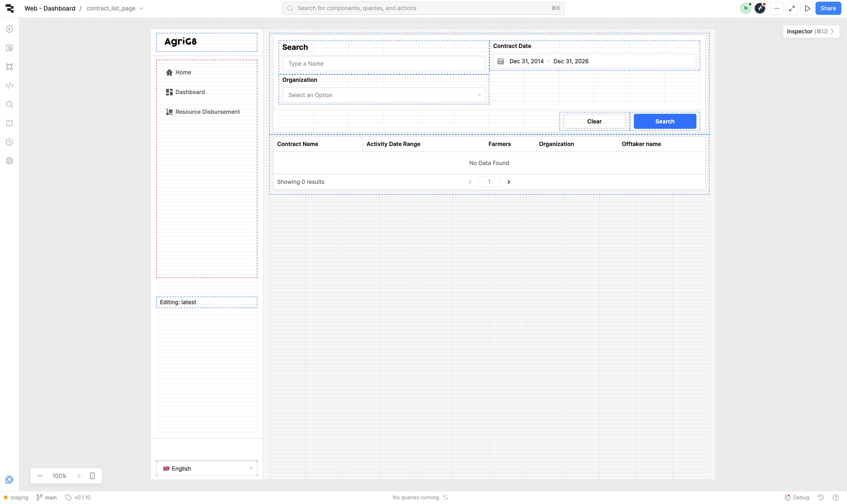This screenshot has height=504, width=847.
Task: Open the Add component plus icon
Action: 9,29
